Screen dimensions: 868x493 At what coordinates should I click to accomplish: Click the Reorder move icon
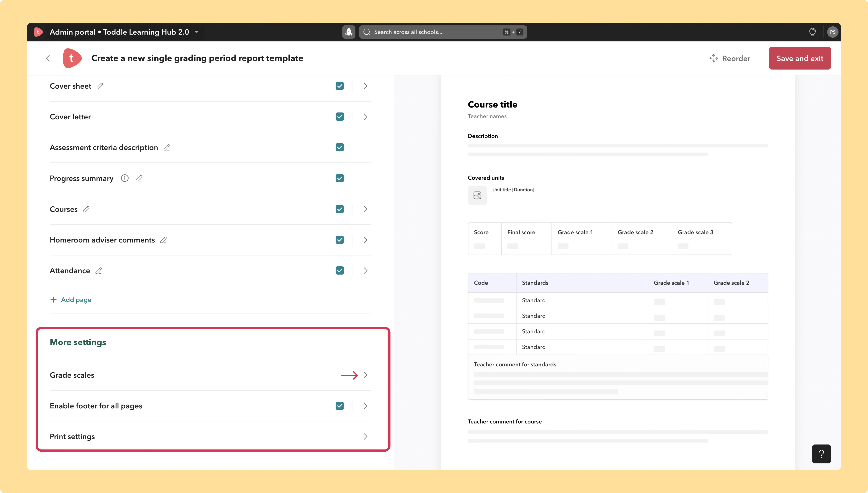pyautogui.click(x=714, y=58)
